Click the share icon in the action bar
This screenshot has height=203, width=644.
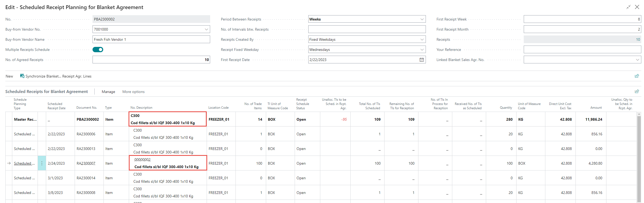[637, 76]
